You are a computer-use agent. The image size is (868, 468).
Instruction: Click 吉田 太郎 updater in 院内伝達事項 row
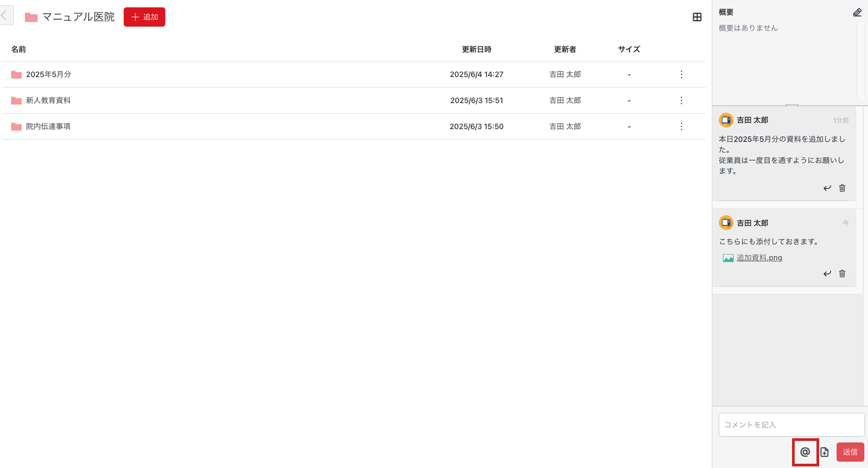click(x=565, y=126)
